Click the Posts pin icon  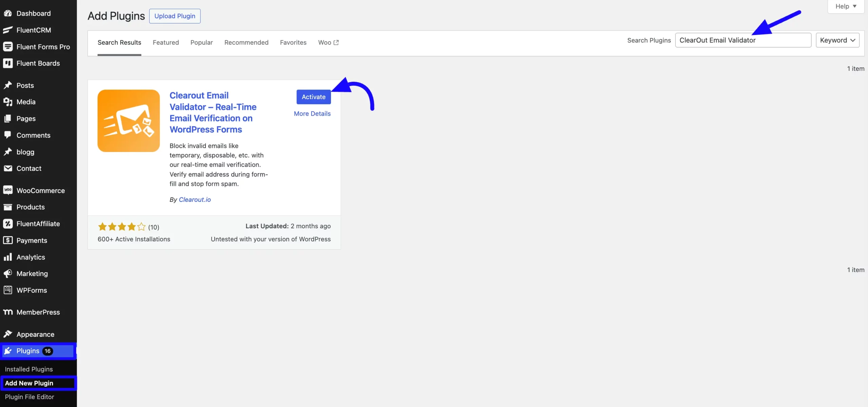point(8,85)
